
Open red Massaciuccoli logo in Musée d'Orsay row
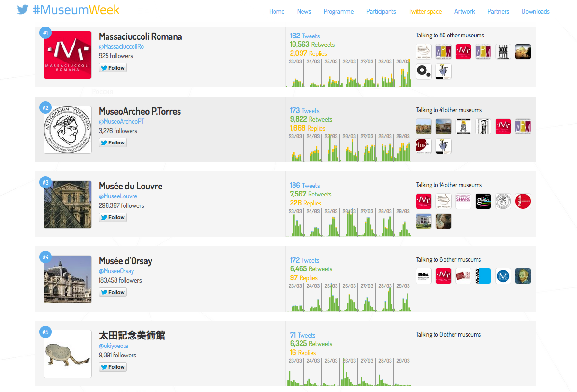(444, 276)
